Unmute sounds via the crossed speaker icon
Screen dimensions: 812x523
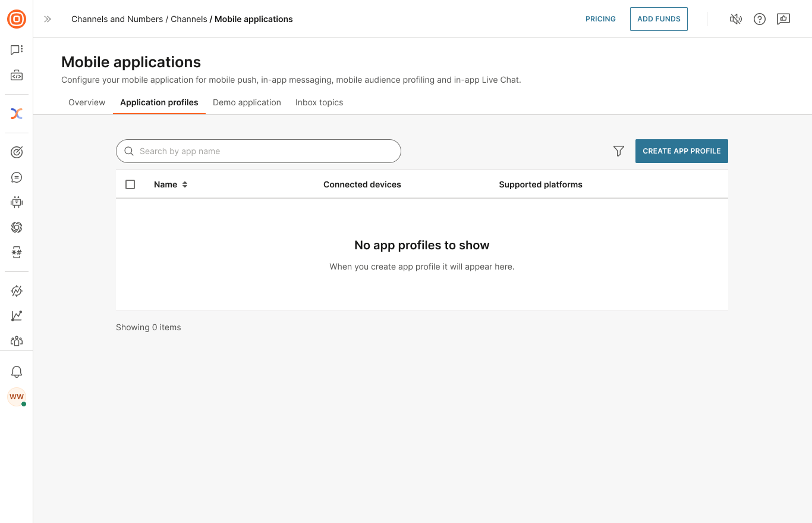tap(736, 19)
